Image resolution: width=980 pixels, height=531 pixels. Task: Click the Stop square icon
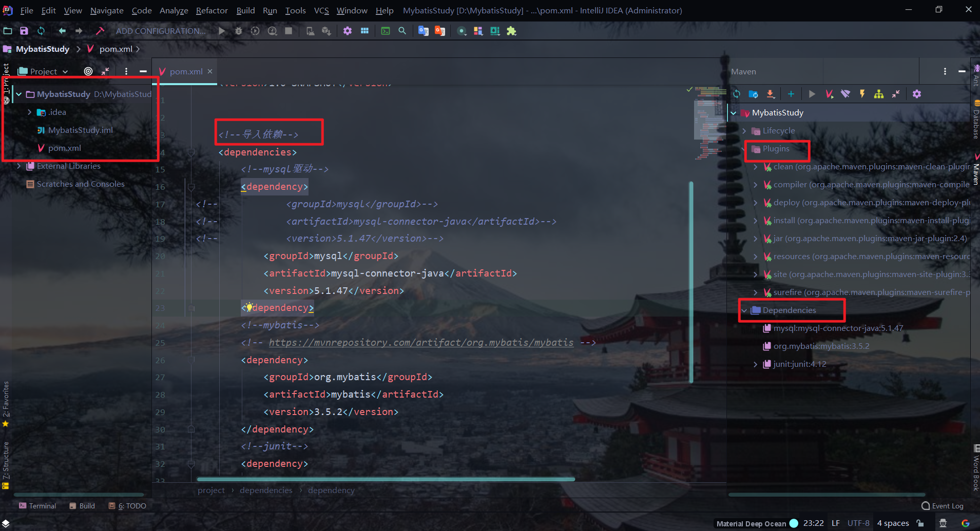[289, 31]
